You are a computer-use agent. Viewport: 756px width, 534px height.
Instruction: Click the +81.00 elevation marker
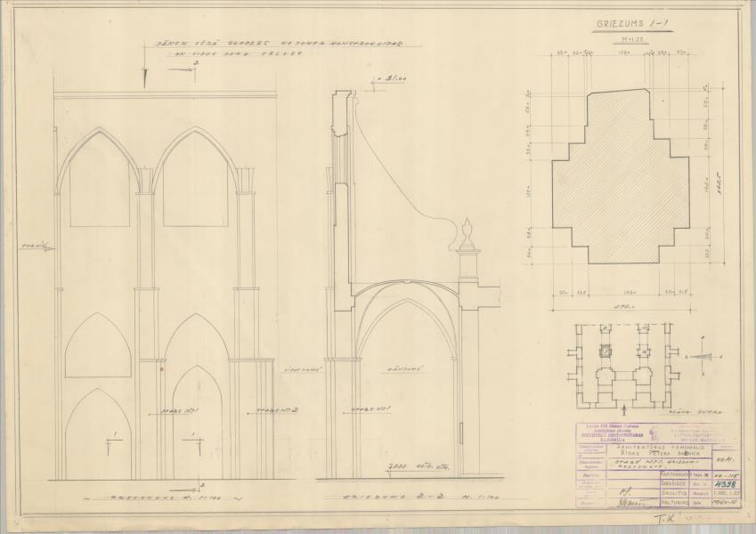tap(386, 79)
